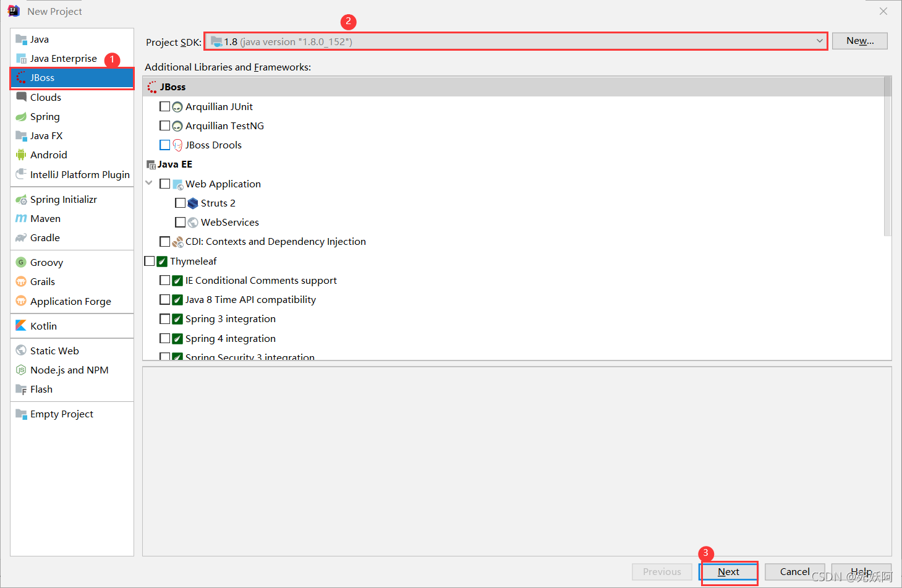Close the New Project dialog
Viewport: 902px width, 588px height.
(883, 11)
